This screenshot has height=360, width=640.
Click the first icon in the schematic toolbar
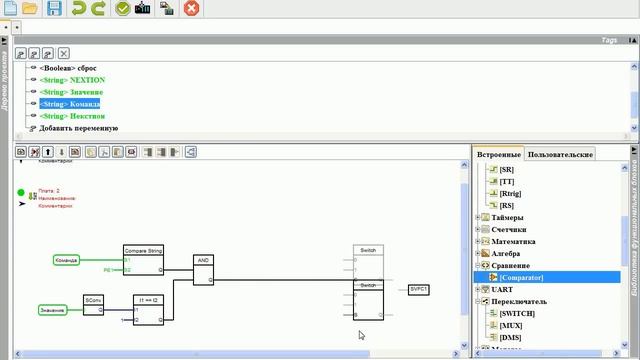click(x=21, y=152)
